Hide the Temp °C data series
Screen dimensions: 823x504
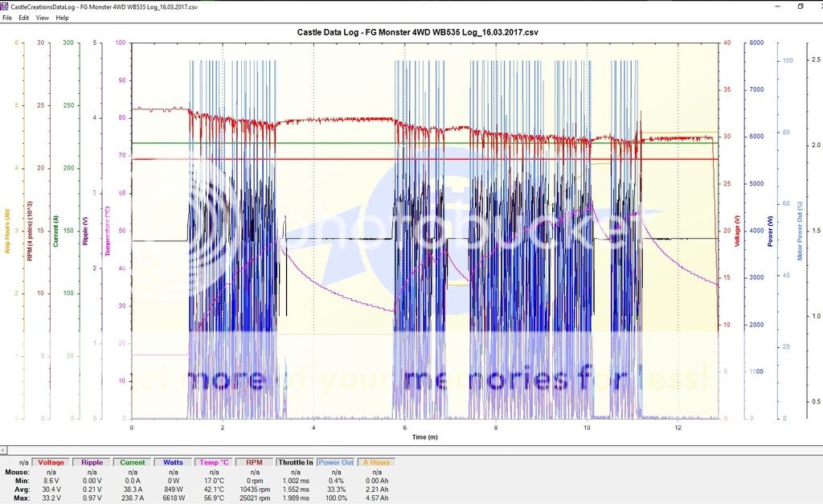(x=214, y=462)
